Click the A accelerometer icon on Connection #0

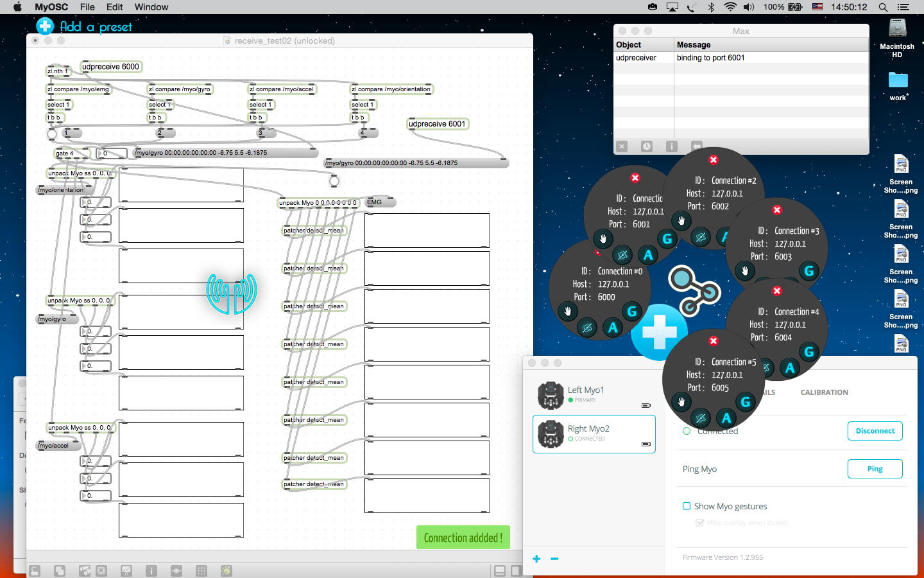(613, 328)
